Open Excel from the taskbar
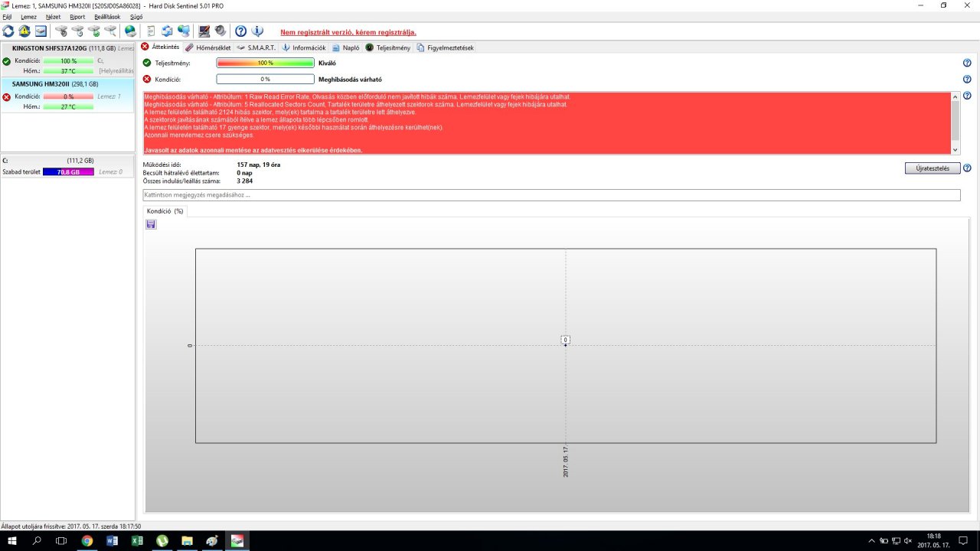The width and height of the screenshot is (980, 551). tap(137, 540)
